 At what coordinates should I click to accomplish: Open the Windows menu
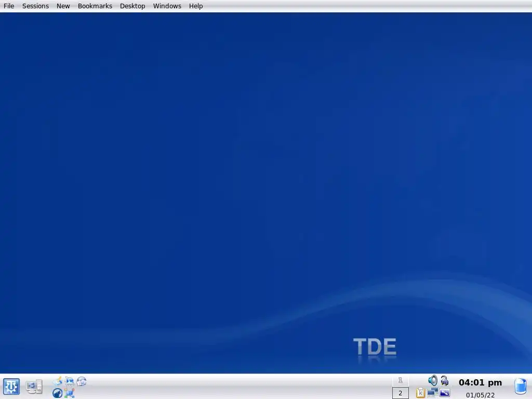pyautogui.click(x=167, y=6)
